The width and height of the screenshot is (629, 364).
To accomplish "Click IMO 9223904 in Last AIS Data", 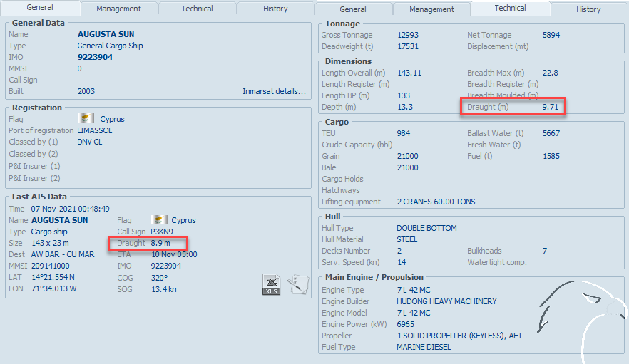I will 166,266.
